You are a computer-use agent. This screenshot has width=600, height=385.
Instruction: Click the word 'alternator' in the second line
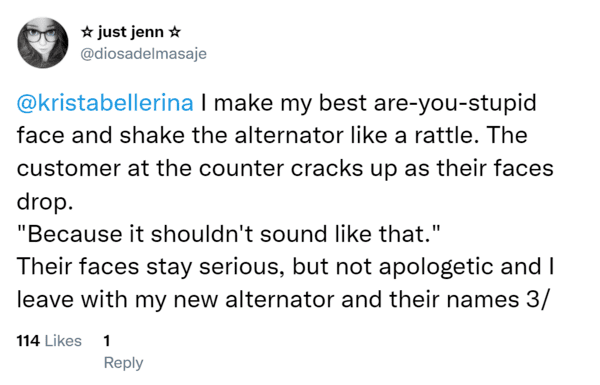point(289,135)
